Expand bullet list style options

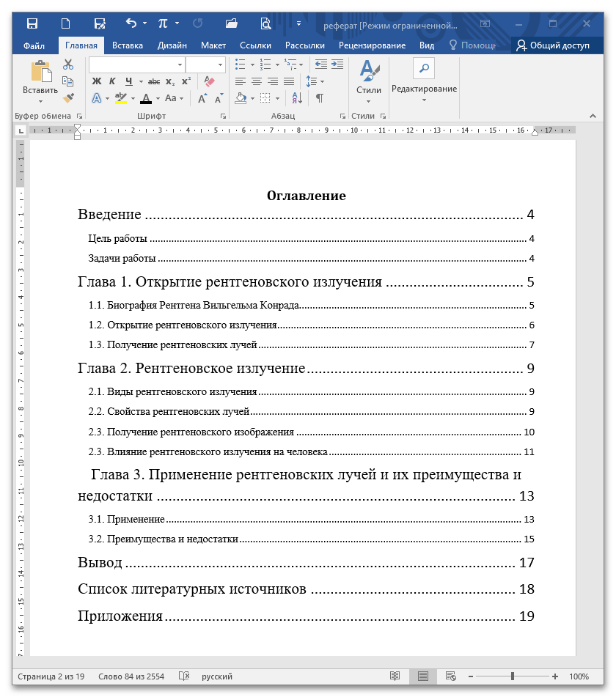[252, 65]
